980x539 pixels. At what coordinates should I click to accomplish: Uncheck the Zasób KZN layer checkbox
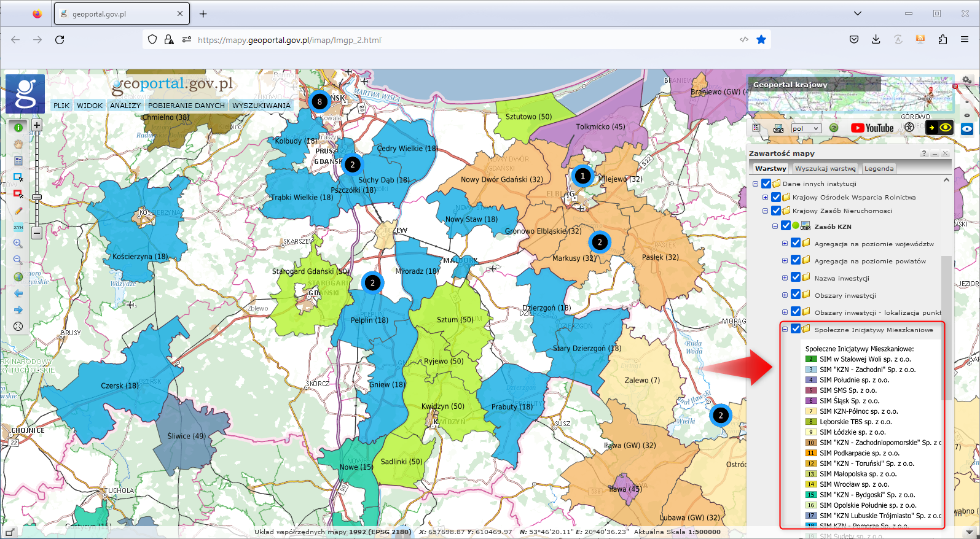pos(786,226)
